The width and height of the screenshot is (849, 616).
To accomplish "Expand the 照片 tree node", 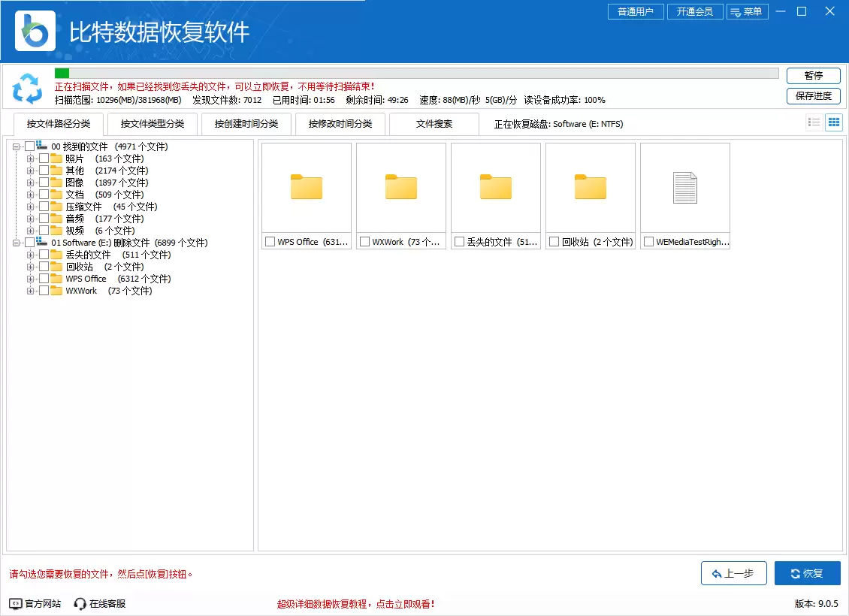I will click(29, 158).
